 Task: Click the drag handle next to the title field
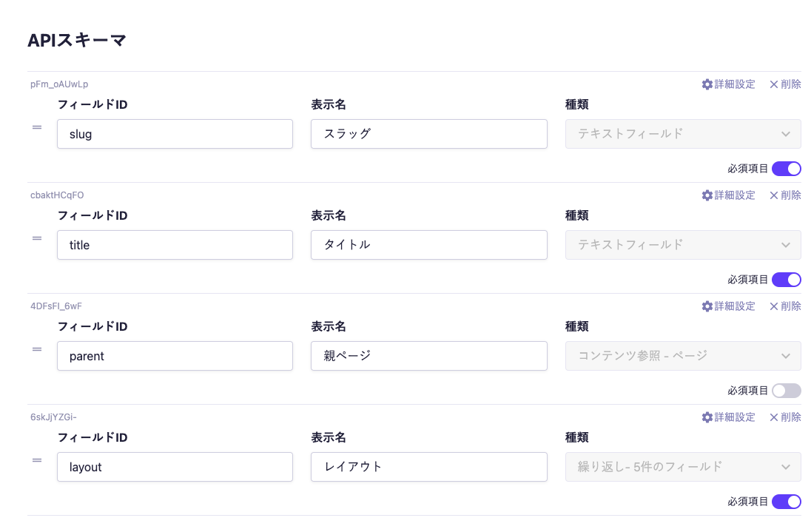click(x=37, y=238)
